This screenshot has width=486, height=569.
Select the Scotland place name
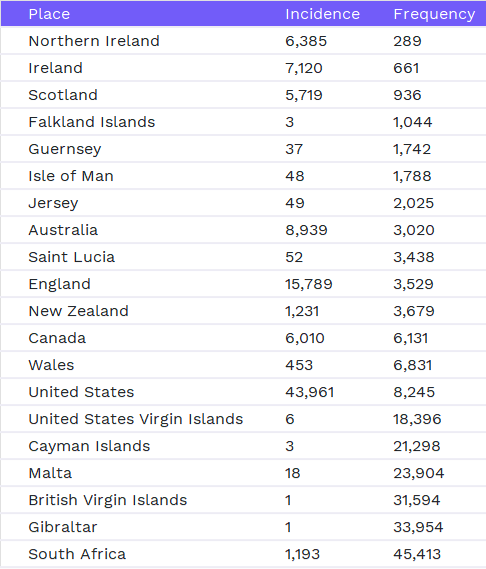(63, 95)
